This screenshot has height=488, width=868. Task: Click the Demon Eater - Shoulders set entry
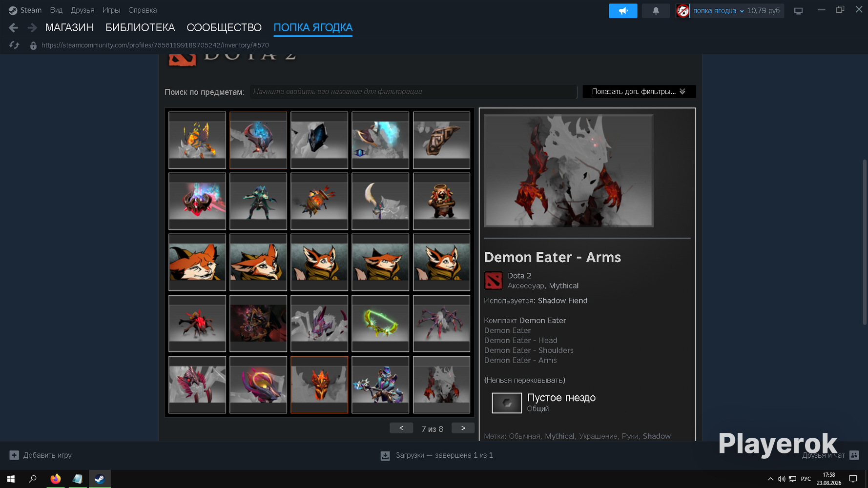pyautogui.click(x=529, y=350)
